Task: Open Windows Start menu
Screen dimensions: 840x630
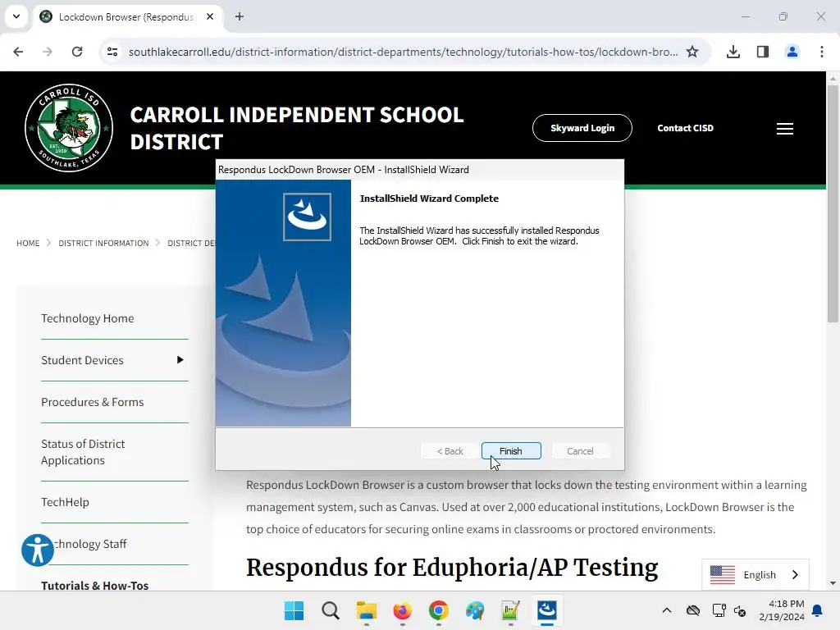Action: click(294, 610)
